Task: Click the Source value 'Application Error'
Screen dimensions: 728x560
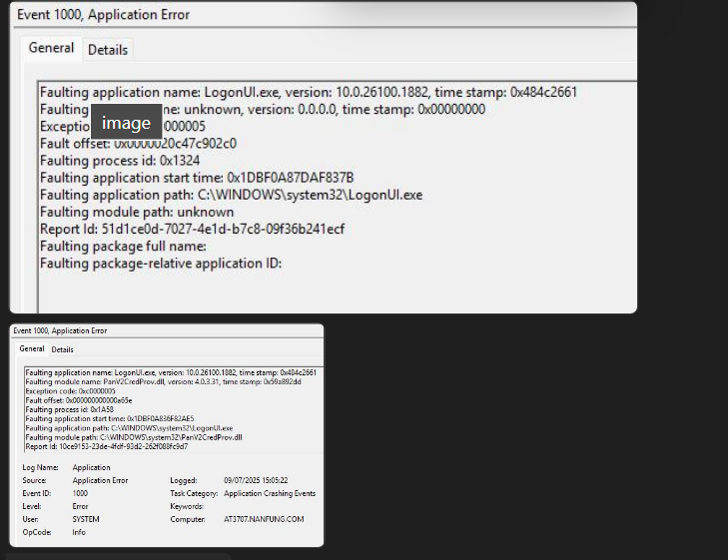Action: (x=100, y=480)
